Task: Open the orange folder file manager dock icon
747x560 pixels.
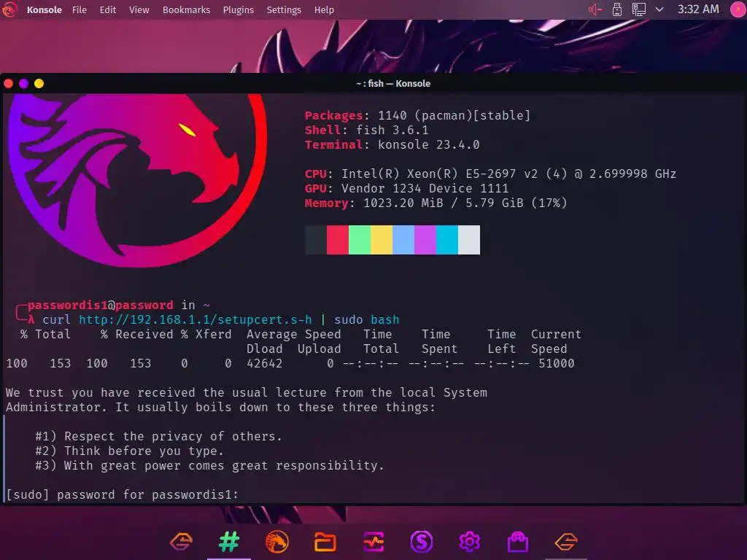Action: [325, 542]
